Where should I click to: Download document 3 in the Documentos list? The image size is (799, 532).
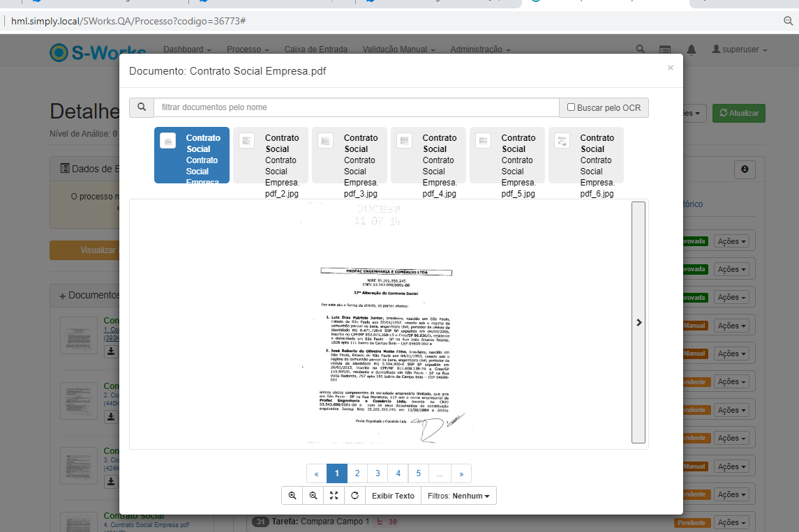pos(111,481)
